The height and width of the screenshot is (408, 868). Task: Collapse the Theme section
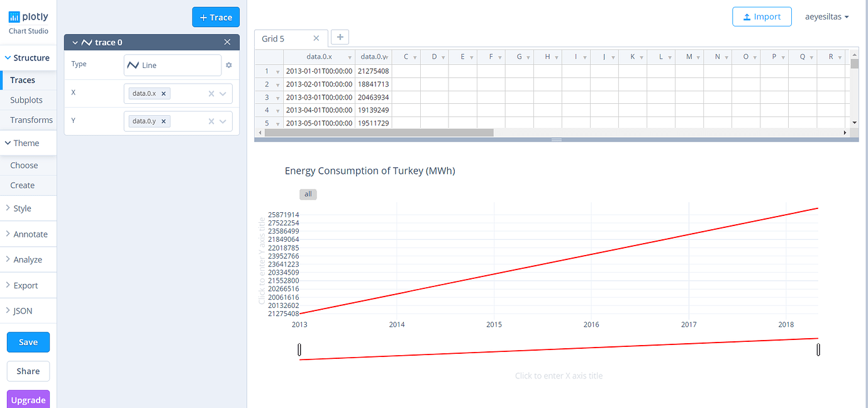click(28, 143)
